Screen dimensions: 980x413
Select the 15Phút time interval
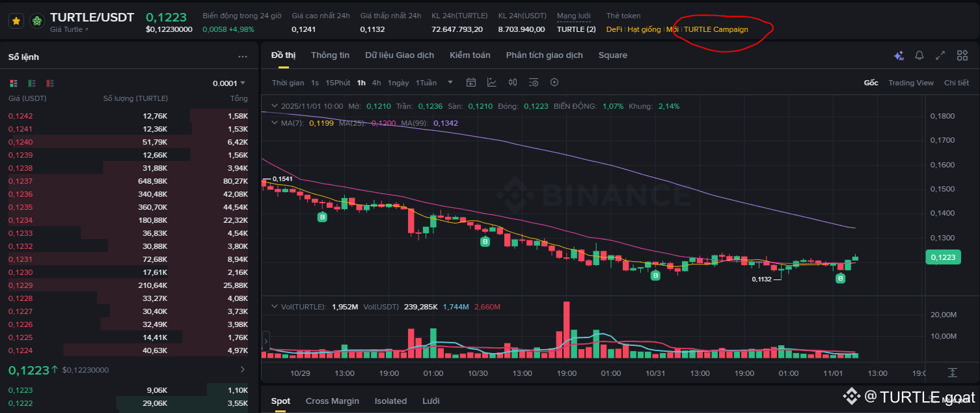pos(338,83)
